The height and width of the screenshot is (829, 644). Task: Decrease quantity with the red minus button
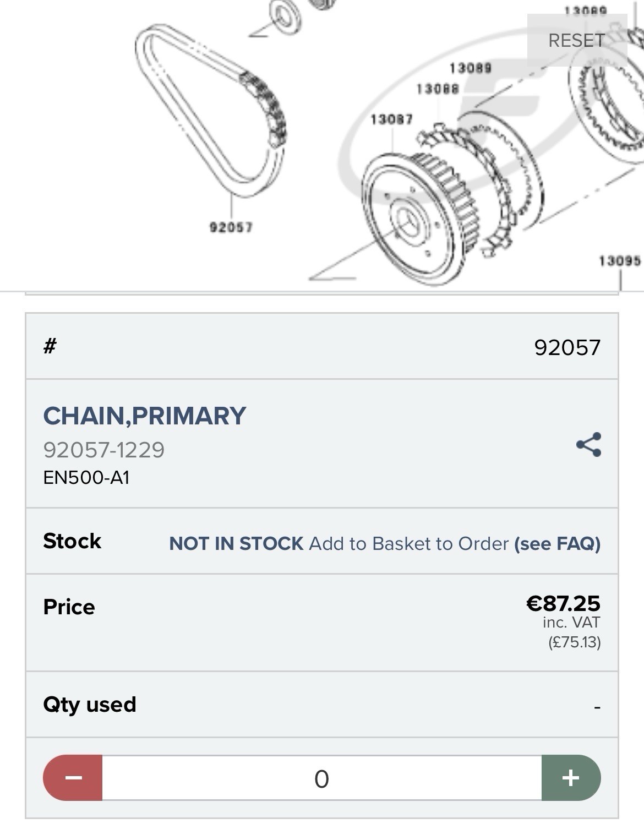tap(73, 778)
